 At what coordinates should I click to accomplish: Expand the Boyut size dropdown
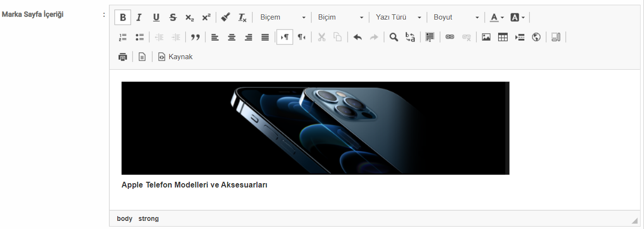456,18
